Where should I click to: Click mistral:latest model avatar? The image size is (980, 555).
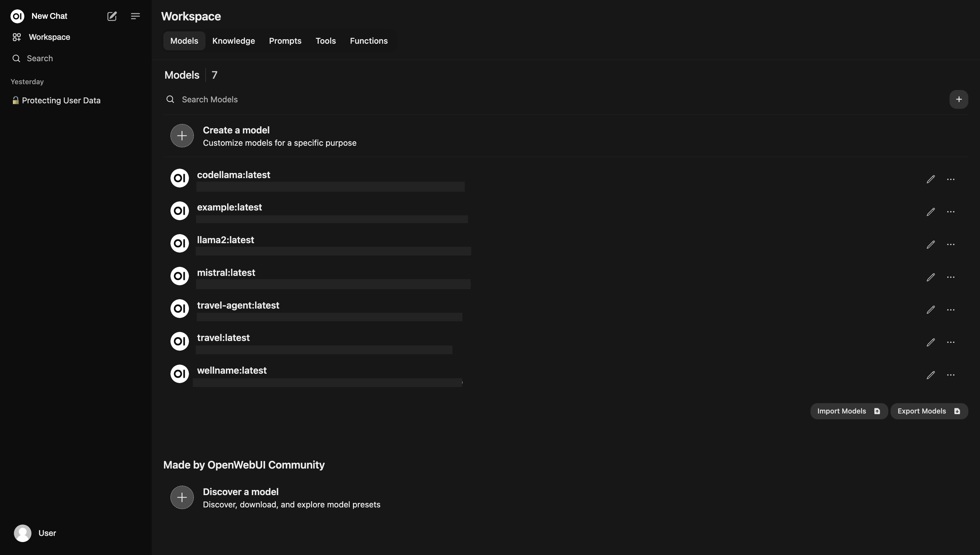tap(180, 276)
